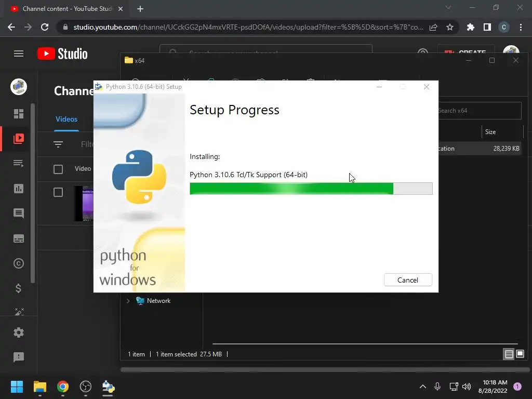Open the notification center badge
Viewport: 532px width, 399px height.
point(517,387)
